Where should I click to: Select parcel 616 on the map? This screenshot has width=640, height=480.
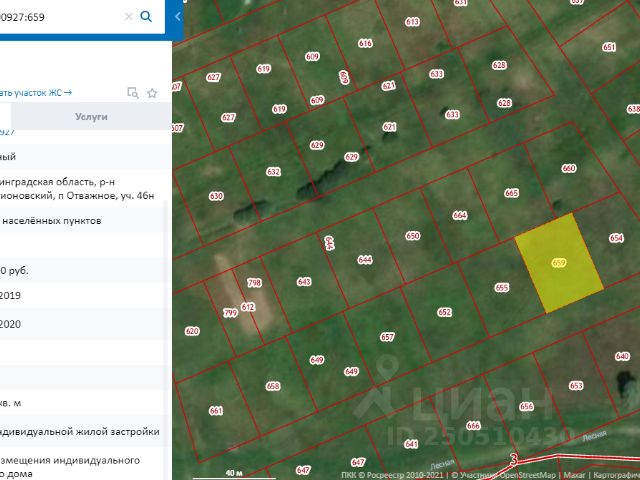point(364,43)
